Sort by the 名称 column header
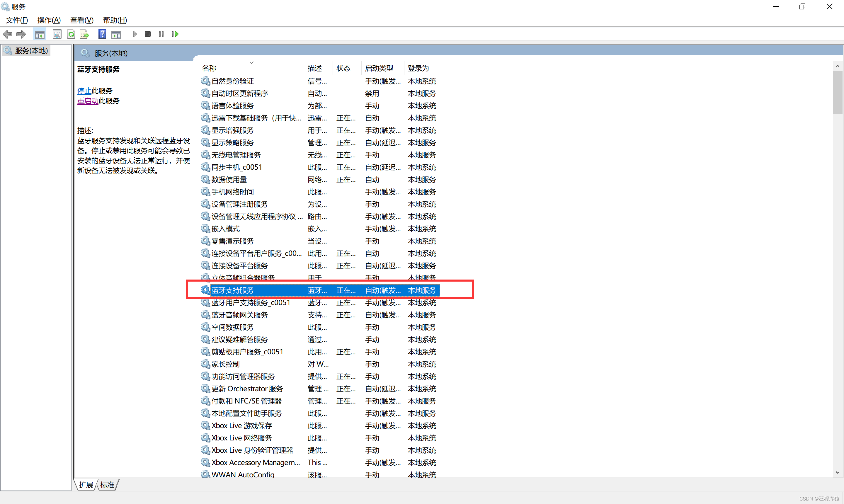The height and width of the screenshot is (504, 844). click(x=251, y=68)
